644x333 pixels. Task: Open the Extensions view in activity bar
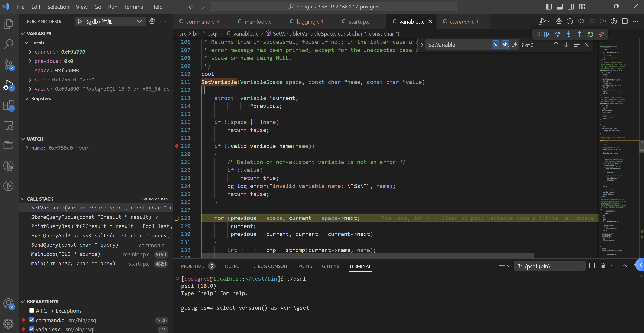(x=8, y=105)
